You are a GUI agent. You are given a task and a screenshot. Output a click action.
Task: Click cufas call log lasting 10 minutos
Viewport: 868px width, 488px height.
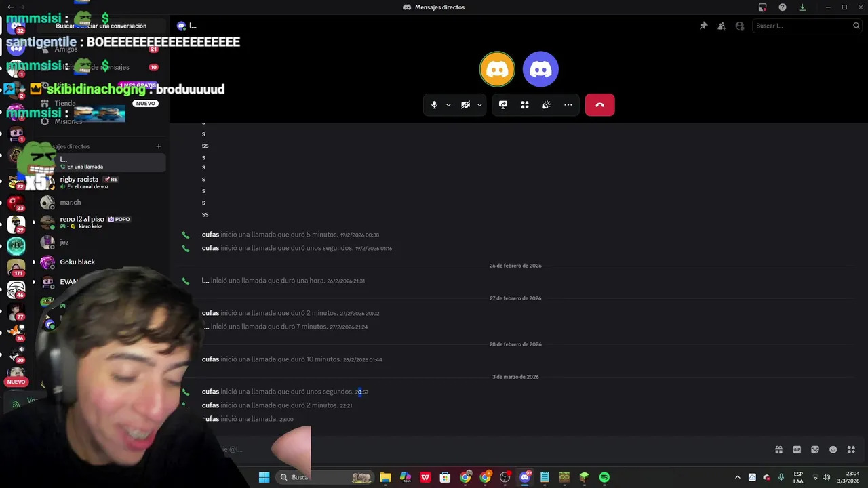pos(292,359)
